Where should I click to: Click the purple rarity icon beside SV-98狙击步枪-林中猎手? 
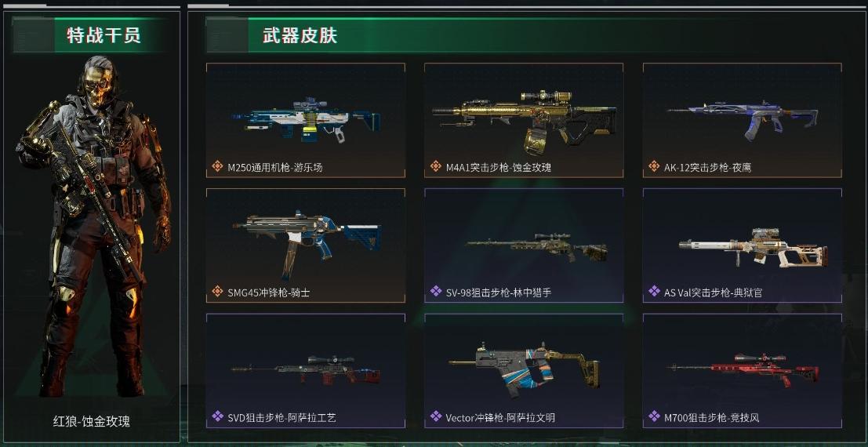tap(436, 291)
